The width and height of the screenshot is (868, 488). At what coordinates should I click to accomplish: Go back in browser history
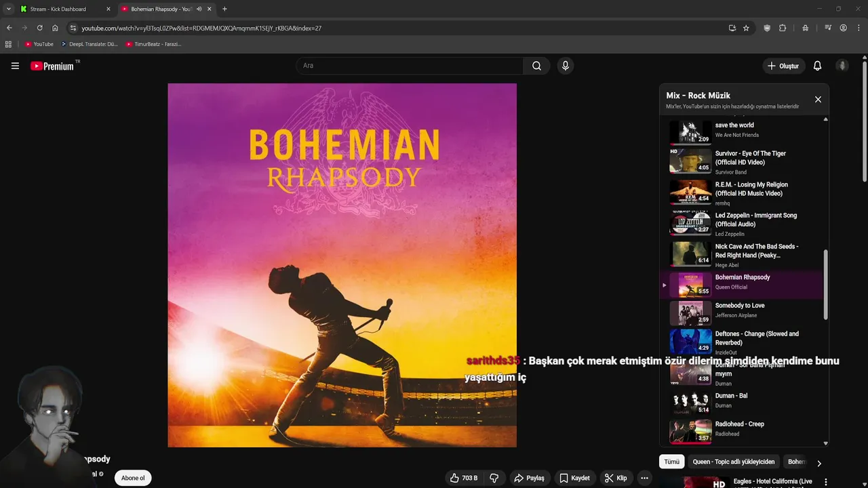(x=9, y=28)
